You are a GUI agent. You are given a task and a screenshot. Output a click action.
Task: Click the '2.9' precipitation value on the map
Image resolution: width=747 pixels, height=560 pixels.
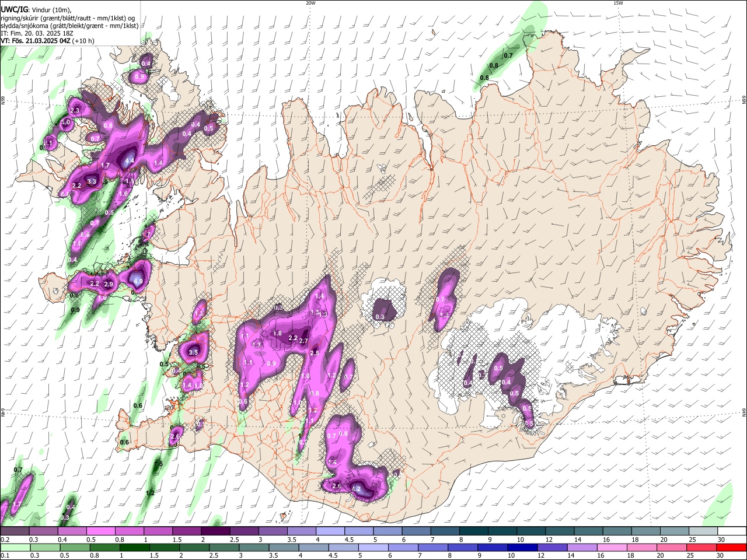[x=108, y=284]
